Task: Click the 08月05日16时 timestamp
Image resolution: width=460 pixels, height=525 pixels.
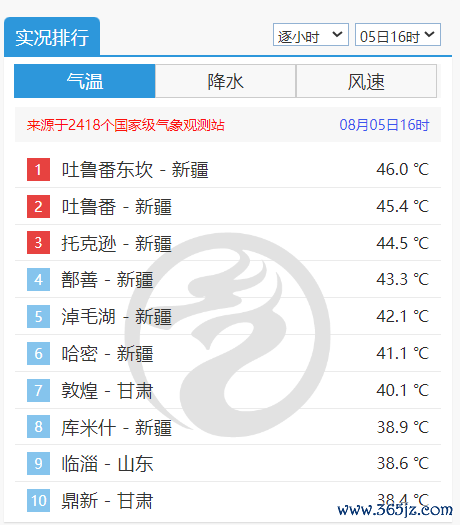Action: (384, 125)
